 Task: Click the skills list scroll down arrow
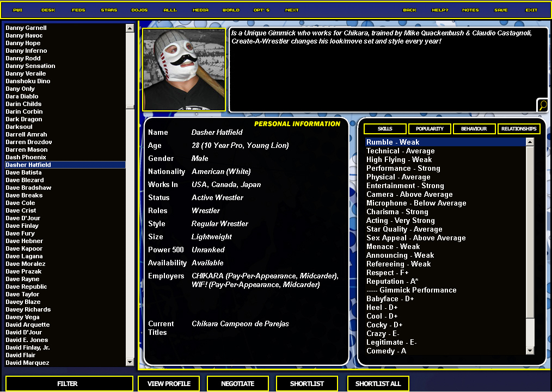pos(530,351)
